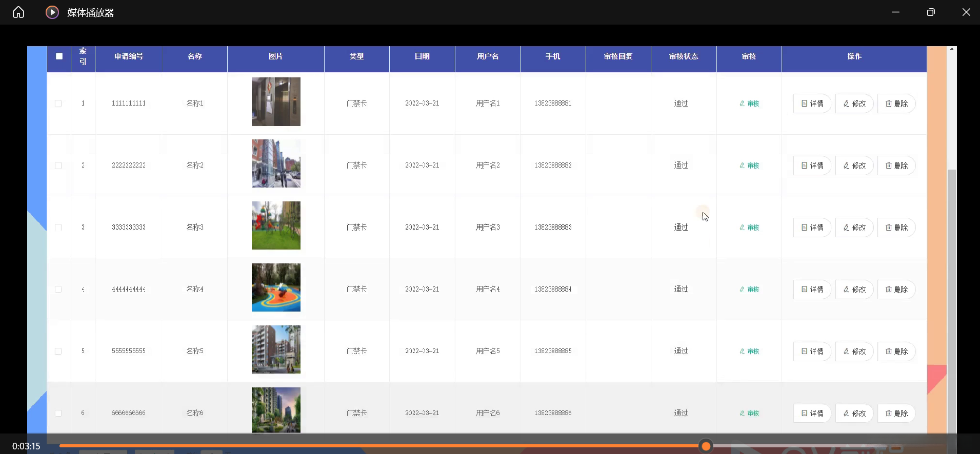Delete the 名称5 record
980x454 pixels.
coord(896,352)
